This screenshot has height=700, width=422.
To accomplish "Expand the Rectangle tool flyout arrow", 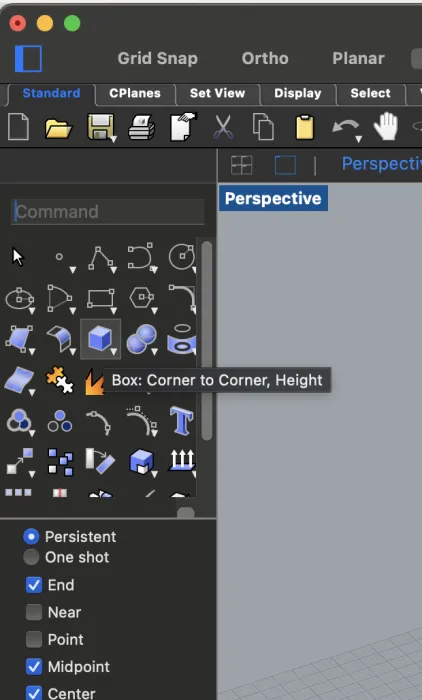I will pos(114,311).
